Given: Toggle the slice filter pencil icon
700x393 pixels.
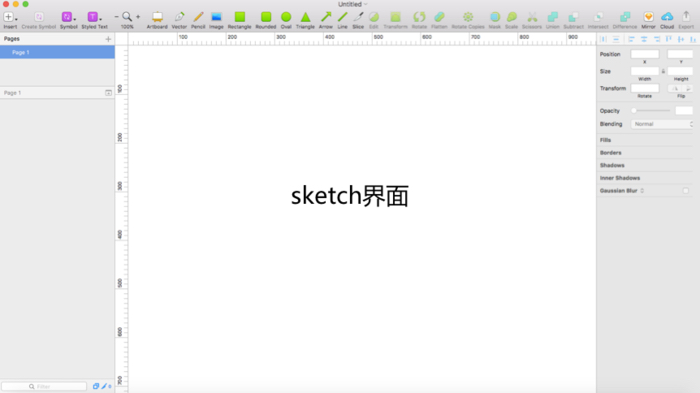Looking at the screenshot, I should coord(104,386).
